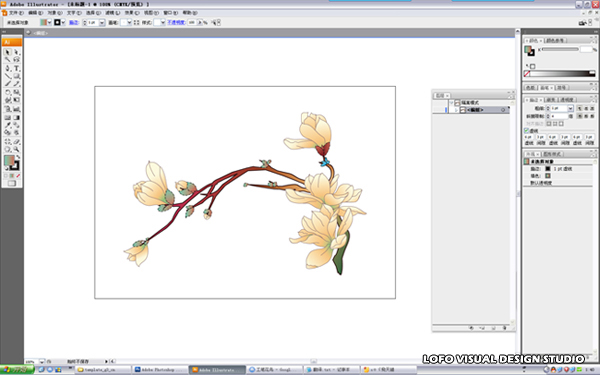Image resolution: width=600 pixels, height=375 pixels.
Task: Click the blue Opacity link in the control bar
Action: click(x=176, y=23)
